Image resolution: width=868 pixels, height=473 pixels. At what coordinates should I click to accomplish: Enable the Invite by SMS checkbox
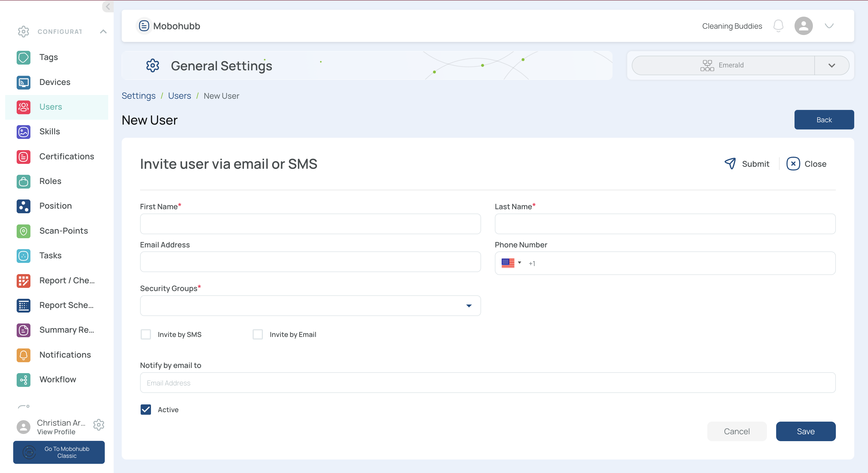point(146,334)
